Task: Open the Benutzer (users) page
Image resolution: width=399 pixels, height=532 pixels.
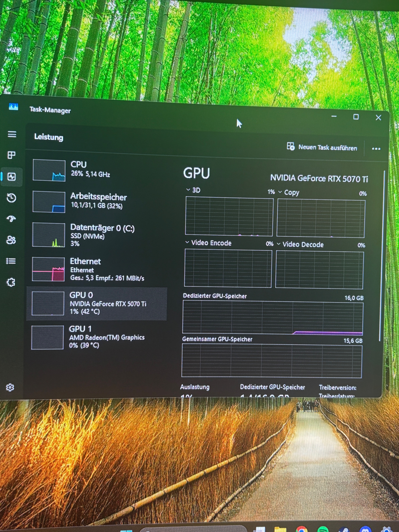Action: [x=11, y=240]
